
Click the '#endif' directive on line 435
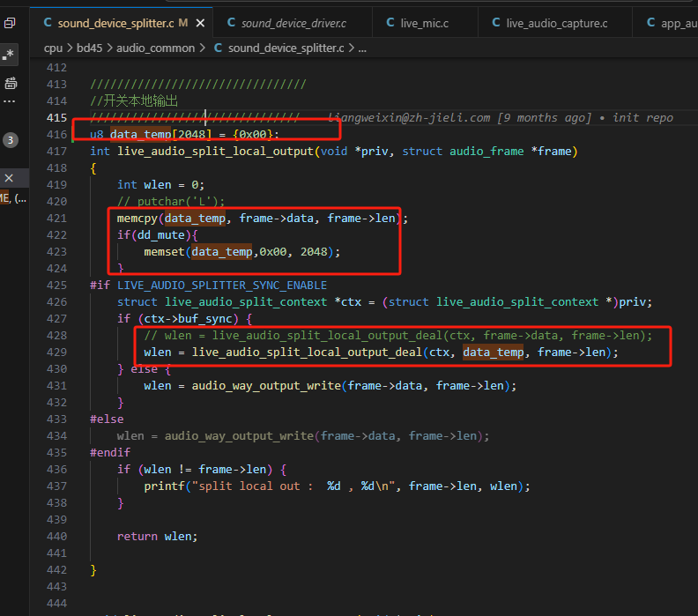point(110,453)
